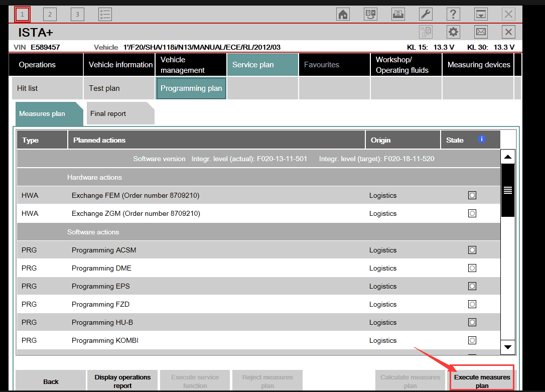545x392 pixels.
Task: Select the 'Programming ACSM' row text
Action: [x=104, y=250]
